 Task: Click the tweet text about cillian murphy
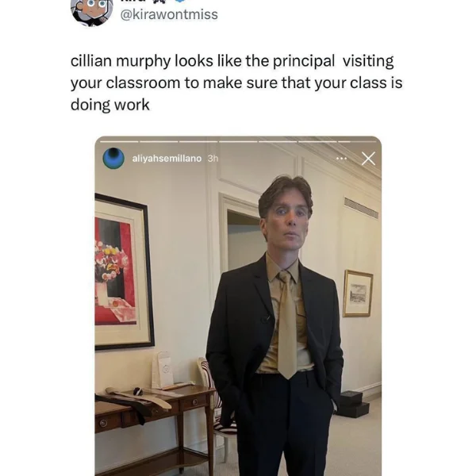click(x=236, y=83)
